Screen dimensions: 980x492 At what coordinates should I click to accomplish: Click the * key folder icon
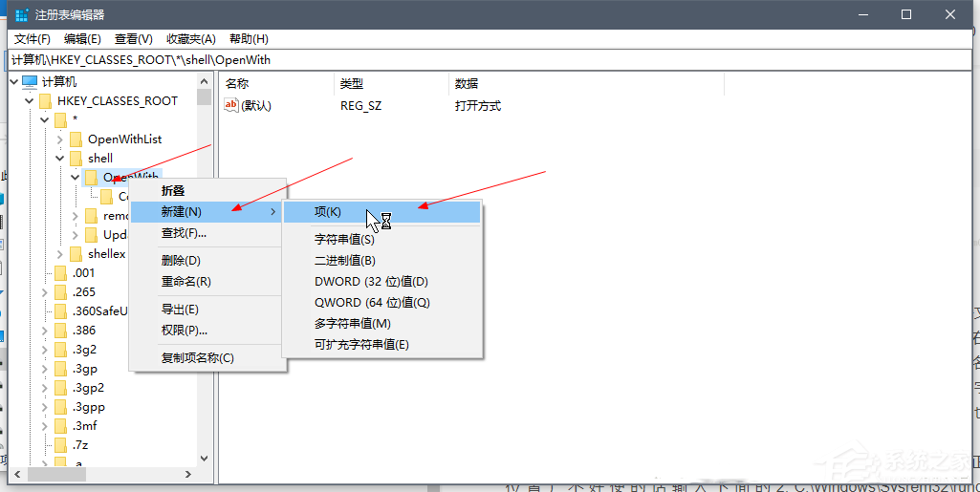[60, 119]
